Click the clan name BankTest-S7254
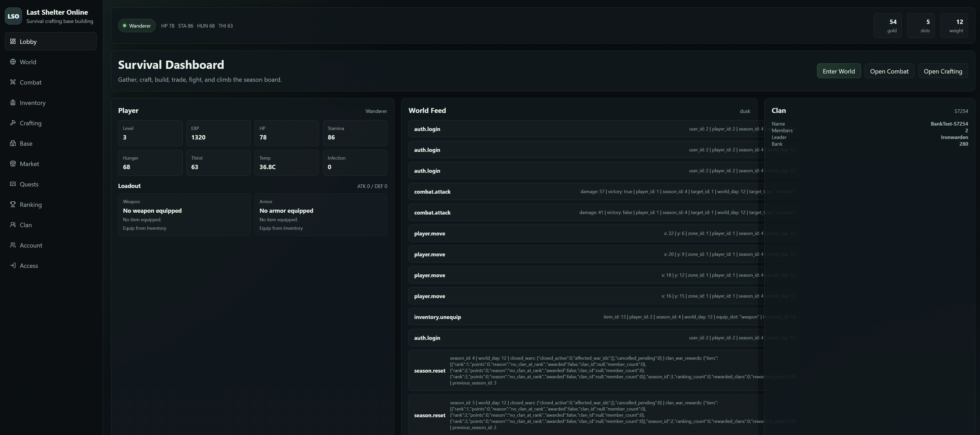 pos(949,124)
